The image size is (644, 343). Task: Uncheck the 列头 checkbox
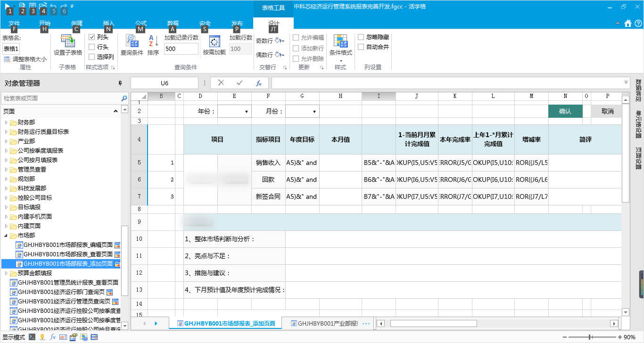click(x=92, y=37)
